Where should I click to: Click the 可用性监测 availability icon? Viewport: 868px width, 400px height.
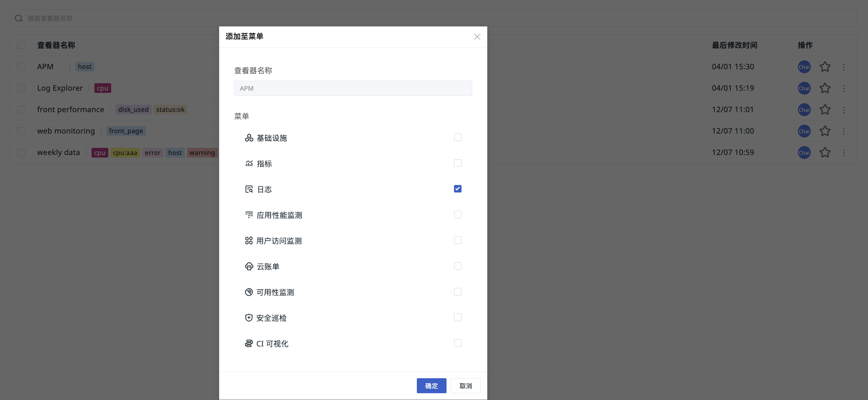coord(249,292)
